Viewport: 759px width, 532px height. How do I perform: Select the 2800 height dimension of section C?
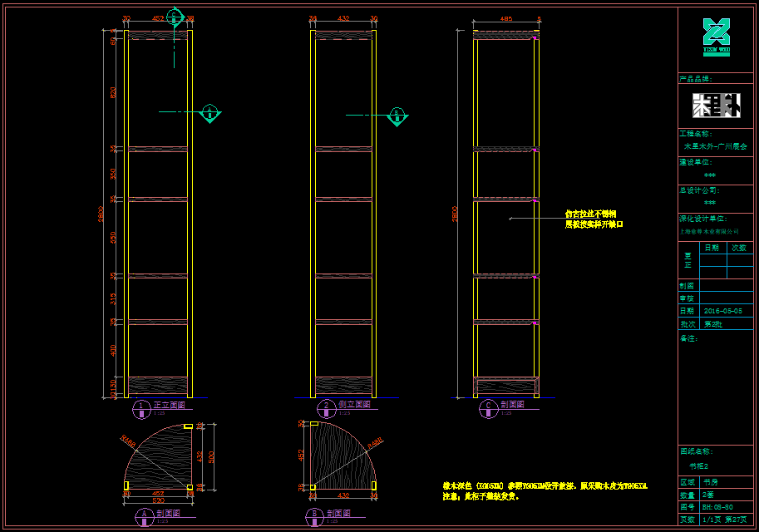pos(455,214)
